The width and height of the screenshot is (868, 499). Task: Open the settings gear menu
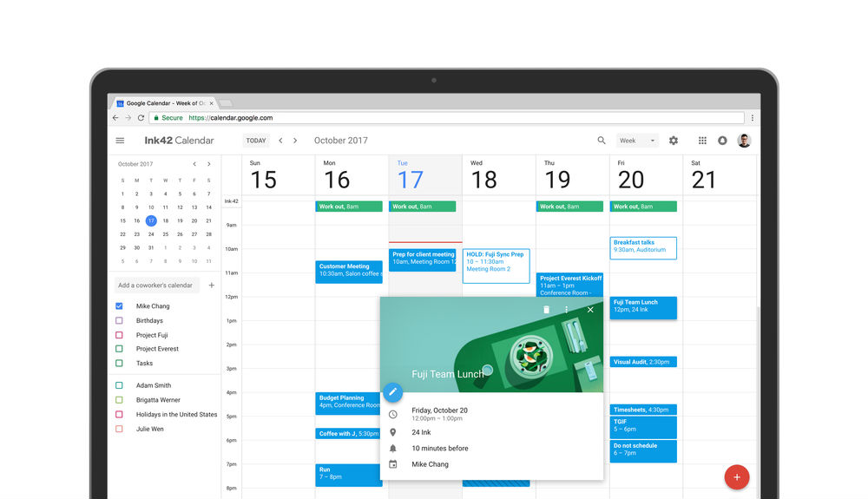pyautogui.click(x=674, y=141)
